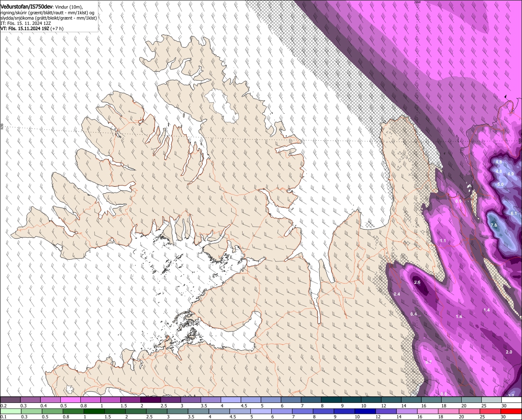522x420 pixels.
Task: Select the bright pink 0.5–0.8 snow legend swatch
Action: pos(71,400)
